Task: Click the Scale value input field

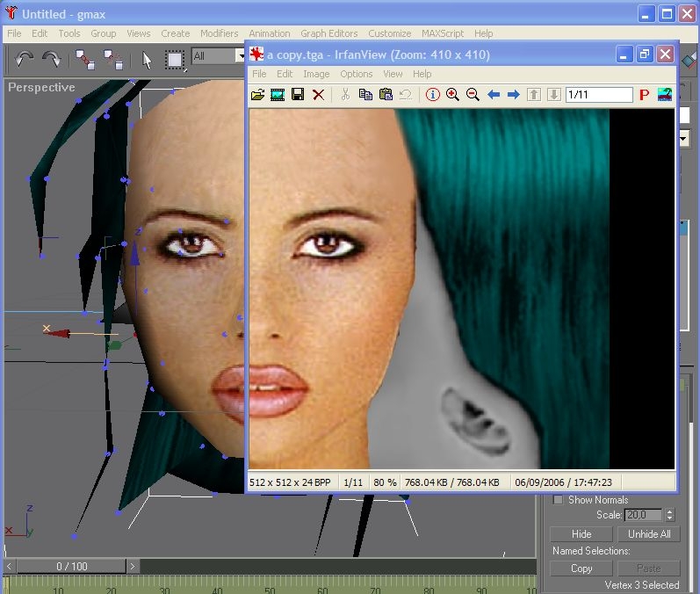Action: [641, 515]
